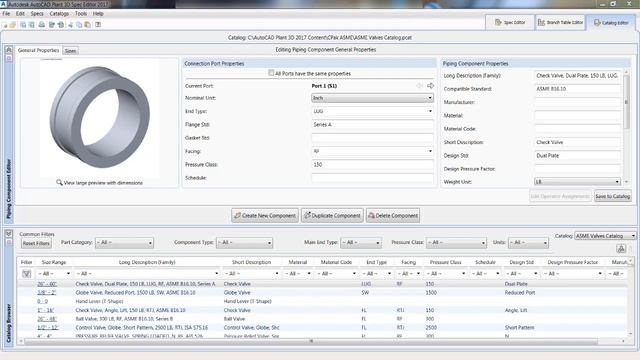The height and width of the screenshot is (360, 640).
Task: Click the 26"-60" size range link
Action: [47, 284]
